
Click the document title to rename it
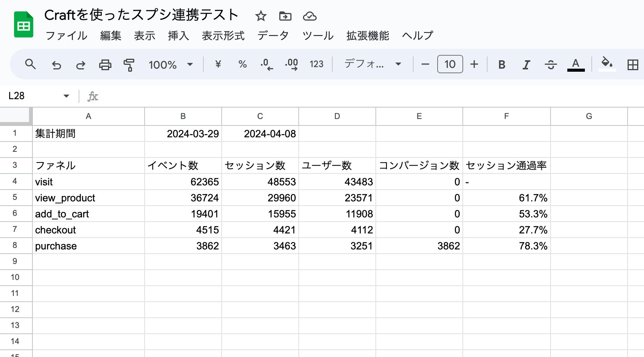point(142,15)
